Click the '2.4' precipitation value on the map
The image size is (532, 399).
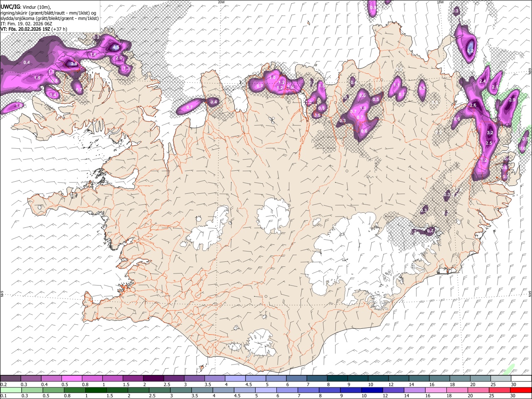pyautogui.click(x=483, y=81)
